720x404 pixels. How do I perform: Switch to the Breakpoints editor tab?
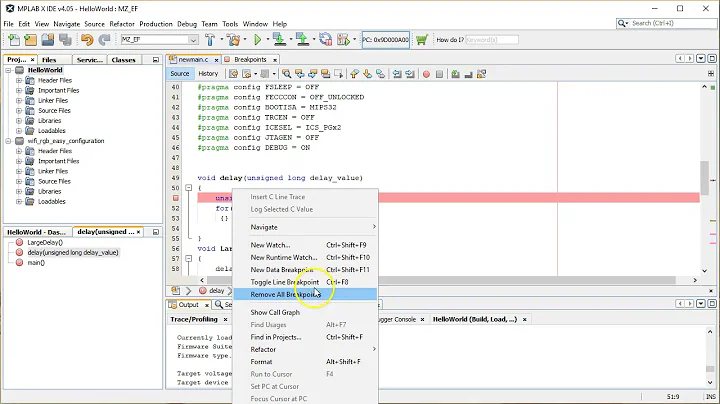tap(250, 60)
